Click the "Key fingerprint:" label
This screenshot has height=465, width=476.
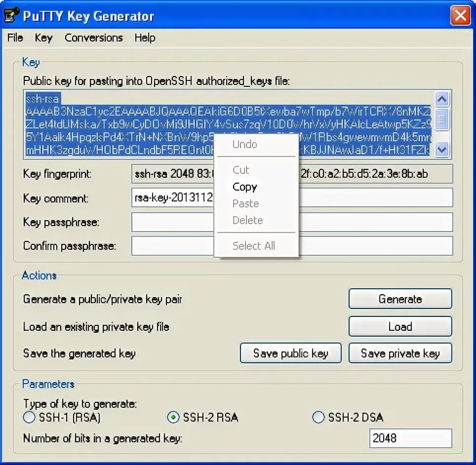click(57, 174)
